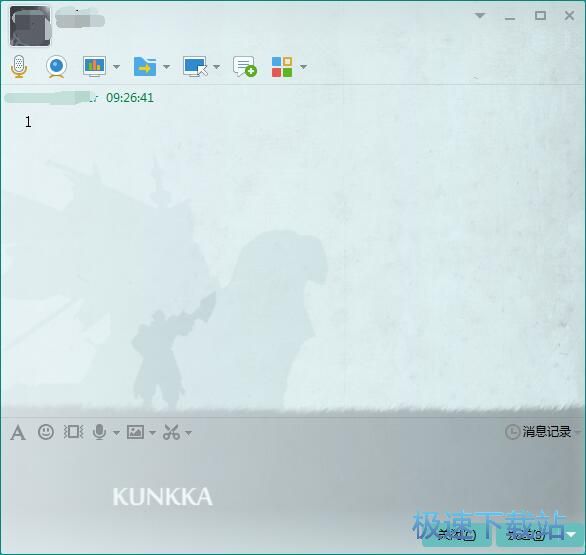
Task: Start a voice call with the microphone icon
Action: coord(19,67)
